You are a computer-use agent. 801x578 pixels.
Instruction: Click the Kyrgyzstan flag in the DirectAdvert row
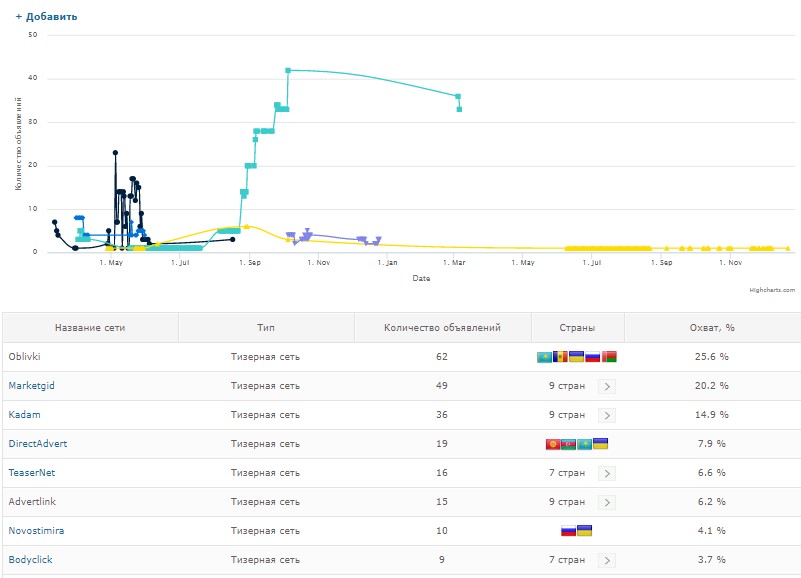[x=553, y=444]
